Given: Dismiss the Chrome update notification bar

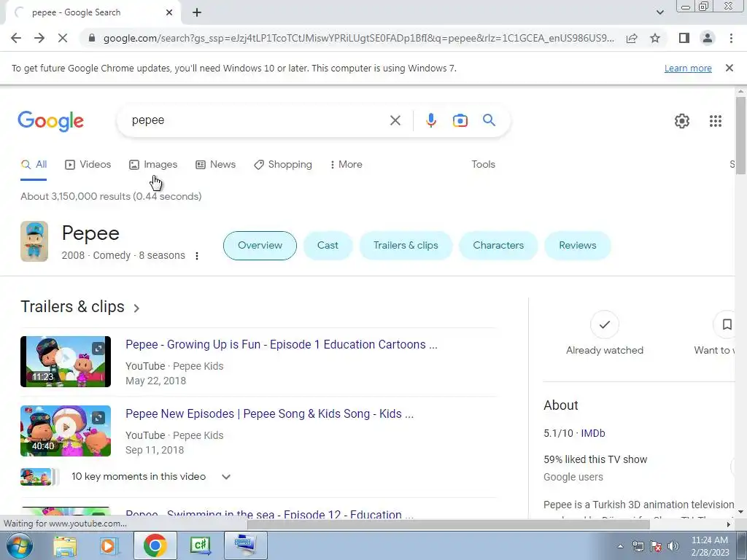Looking at the screenshot, I should coord(729,68).
